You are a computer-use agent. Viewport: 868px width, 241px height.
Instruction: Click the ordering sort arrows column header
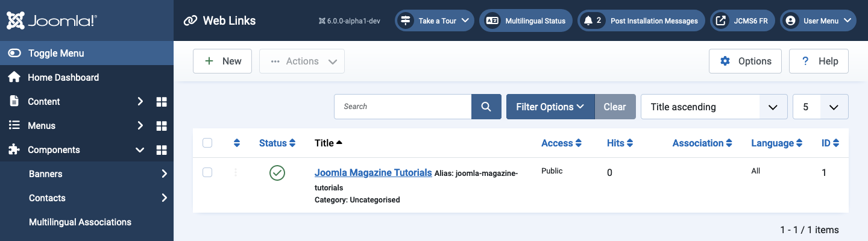click(x=237, y=143)
